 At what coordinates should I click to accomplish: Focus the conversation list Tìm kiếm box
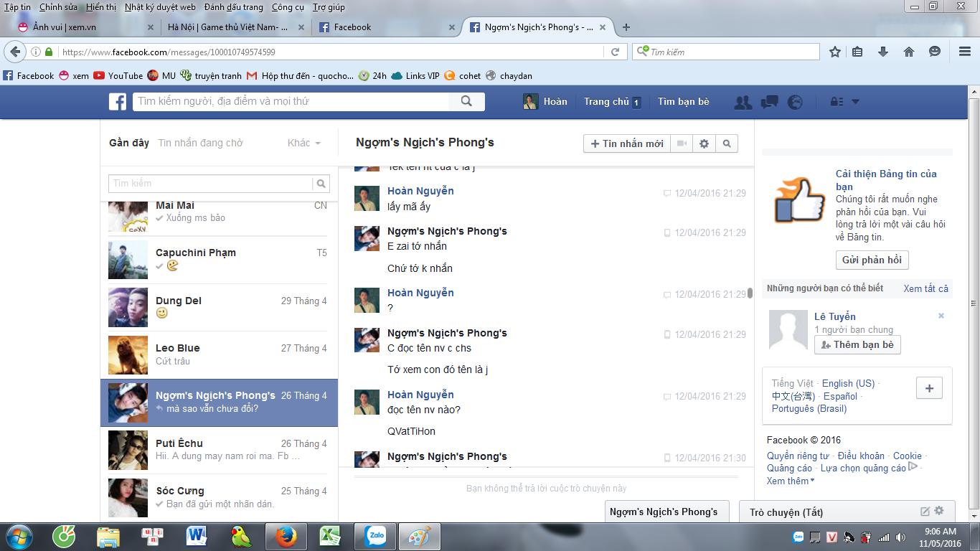(211, 184)
